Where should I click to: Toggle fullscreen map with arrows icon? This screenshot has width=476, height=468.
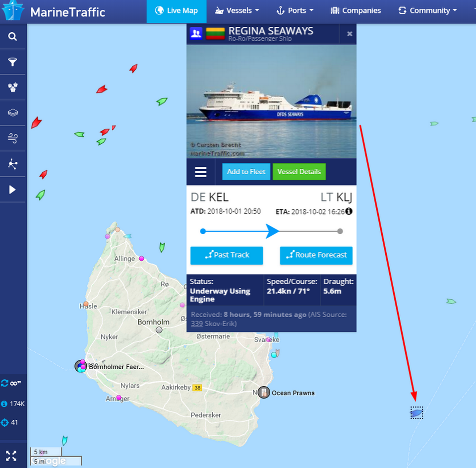pos(11,456)
